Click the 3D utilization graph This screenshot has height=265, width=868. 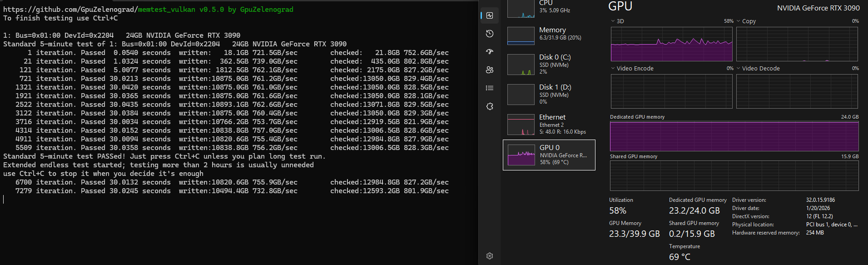(672, 44)
